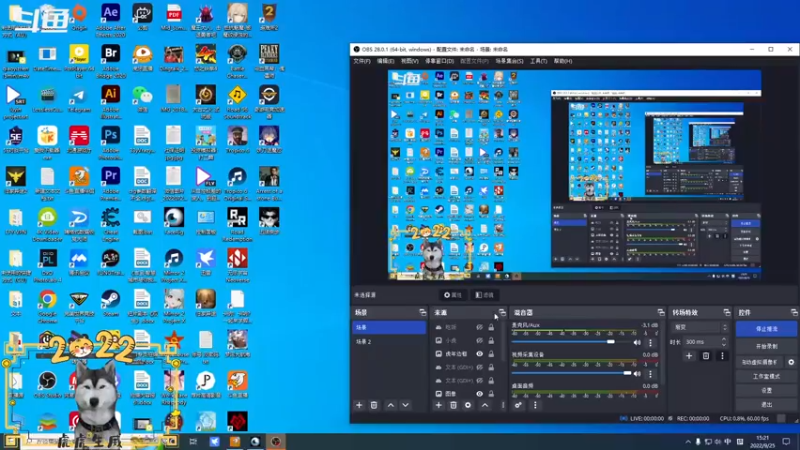Mute the 麦克风/Aux audio channel

pyautogui.click(x=637, y=342)
